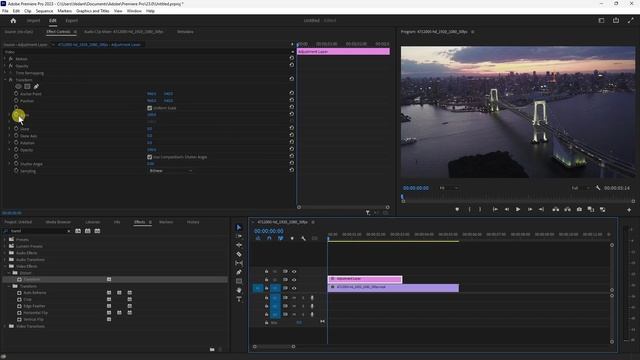Select the Type tool
The width and height of the screenshot is (640, 360).
point(239,299)
